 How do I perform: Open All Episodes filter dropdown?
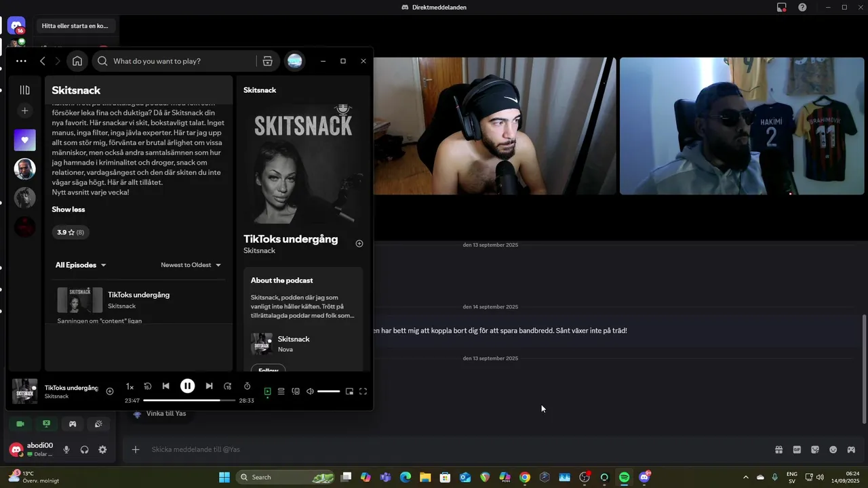click(81, 265)
